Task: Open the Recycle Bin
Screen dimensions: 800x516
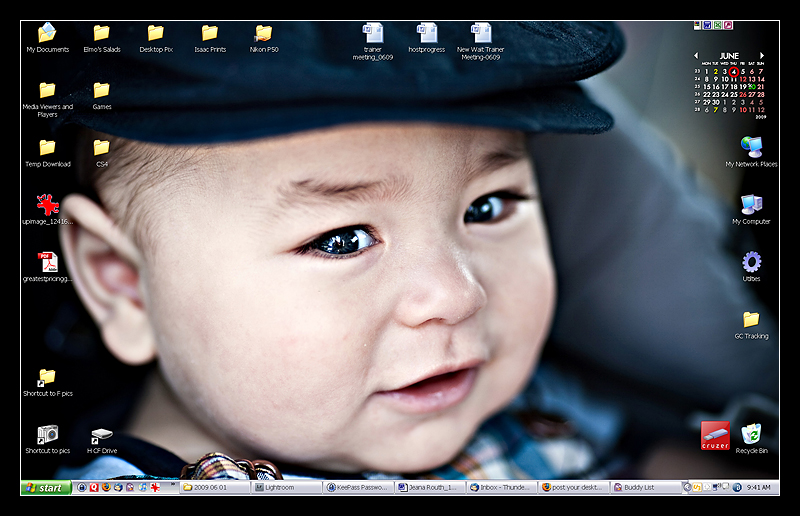Action: tap(751, 433)
